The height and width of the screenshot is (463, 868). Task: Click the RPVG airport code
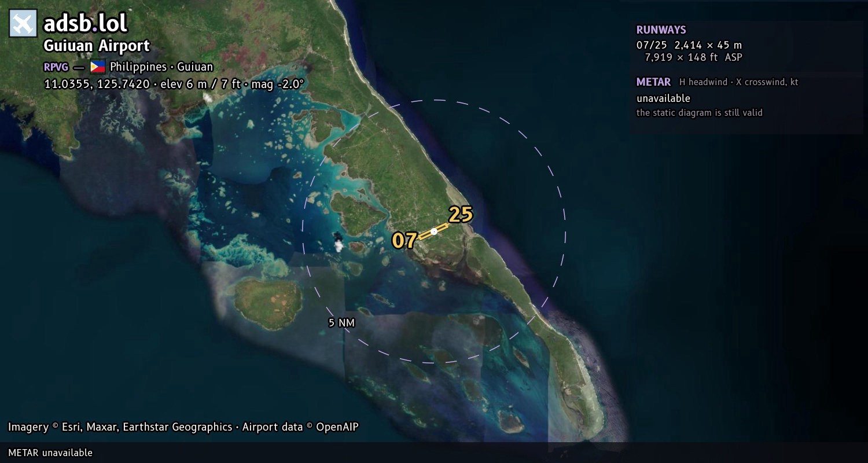[x=56, y=67]
